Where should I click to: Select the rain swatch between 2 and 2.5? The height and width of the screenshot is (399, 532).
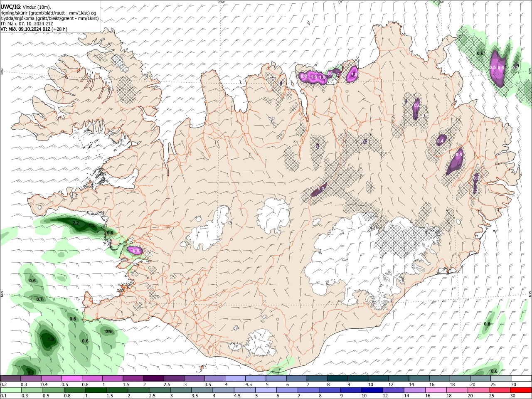tap(138, 390)
